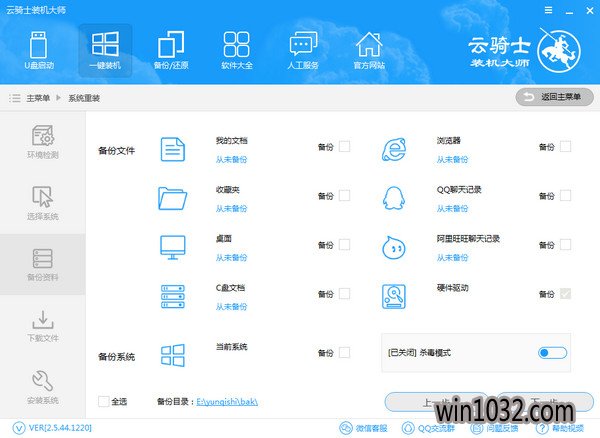
Task: Click the 浏览器 IE icon
Action: tap(394, 149)
